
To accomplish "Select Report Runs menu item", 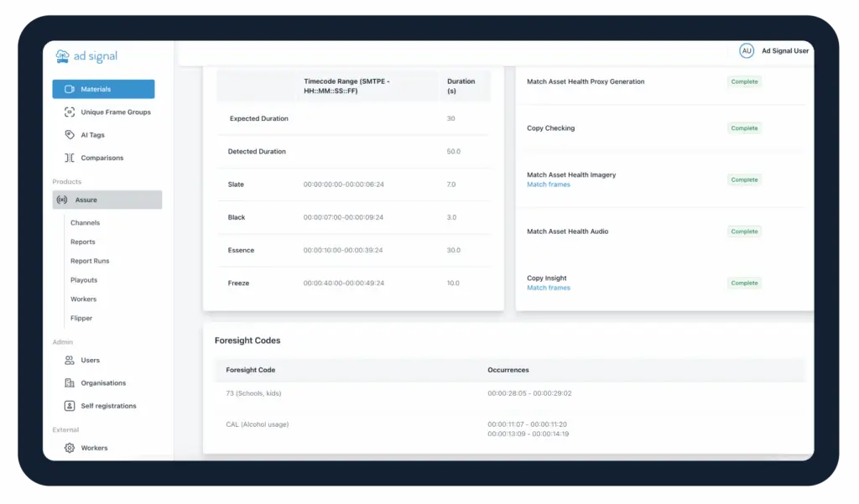I will click(90, 261).
